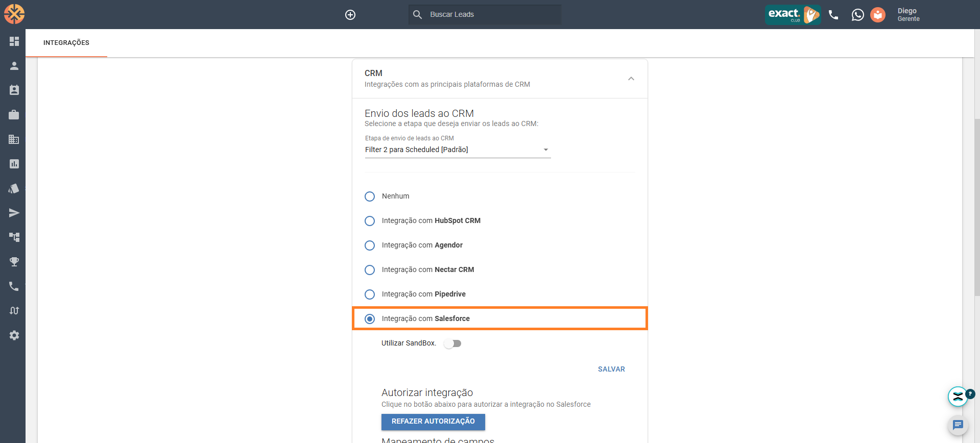Open the person icon in sidebar

[x=14, y=66]
